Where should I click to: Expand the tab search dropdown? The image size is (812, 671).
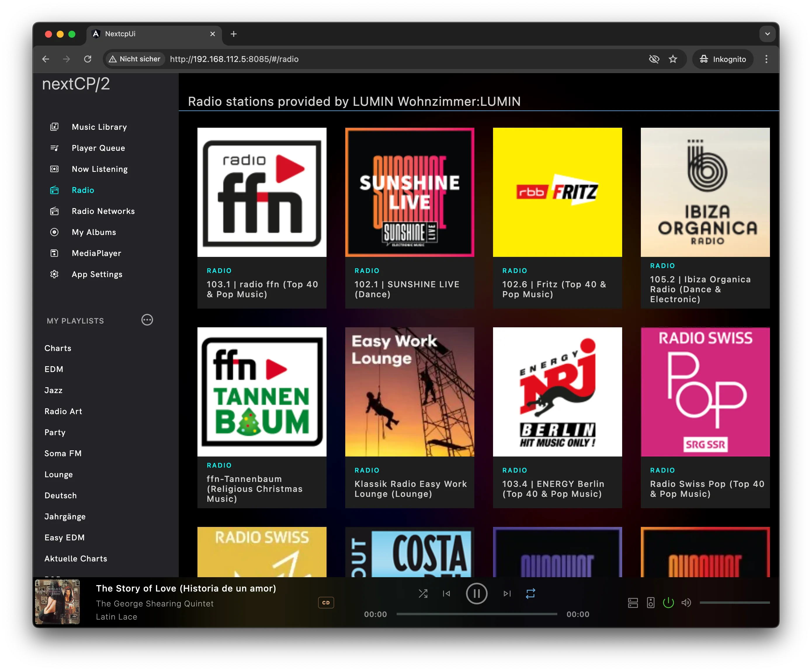tap(768, 34)
